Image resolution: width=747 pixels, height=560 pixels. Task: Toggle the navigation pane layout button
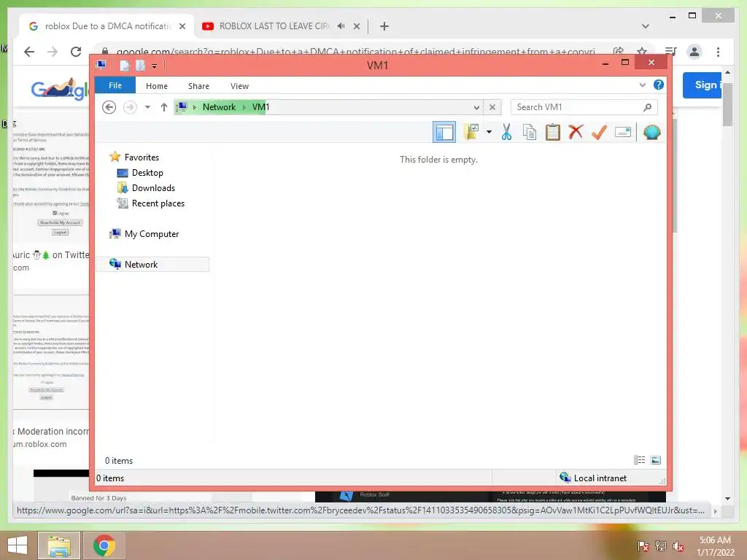[x=444, y=133]
